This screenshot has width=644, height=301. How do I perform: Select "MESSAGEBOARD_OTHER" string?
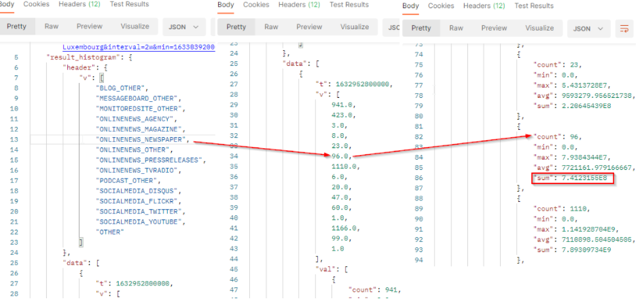pos(138,99)
